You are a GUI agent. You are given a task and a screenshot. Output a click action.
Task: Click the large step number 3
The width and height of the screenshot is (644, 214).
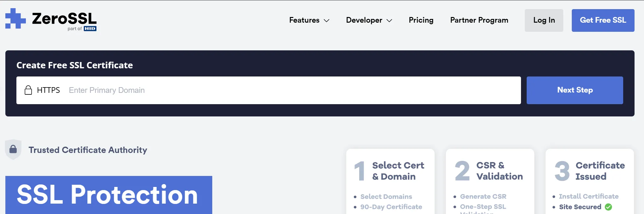pyautogui.click(x=562, y=171)
